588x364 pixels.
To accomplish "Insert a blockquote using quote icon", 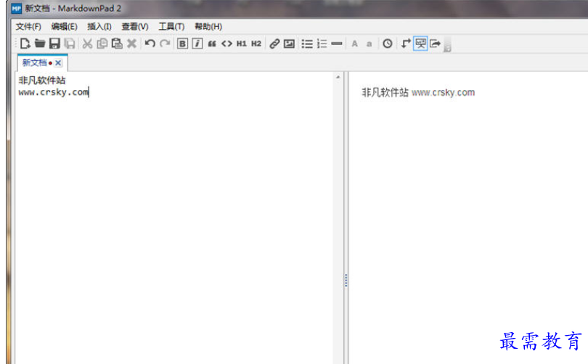I will click(212, 44).
